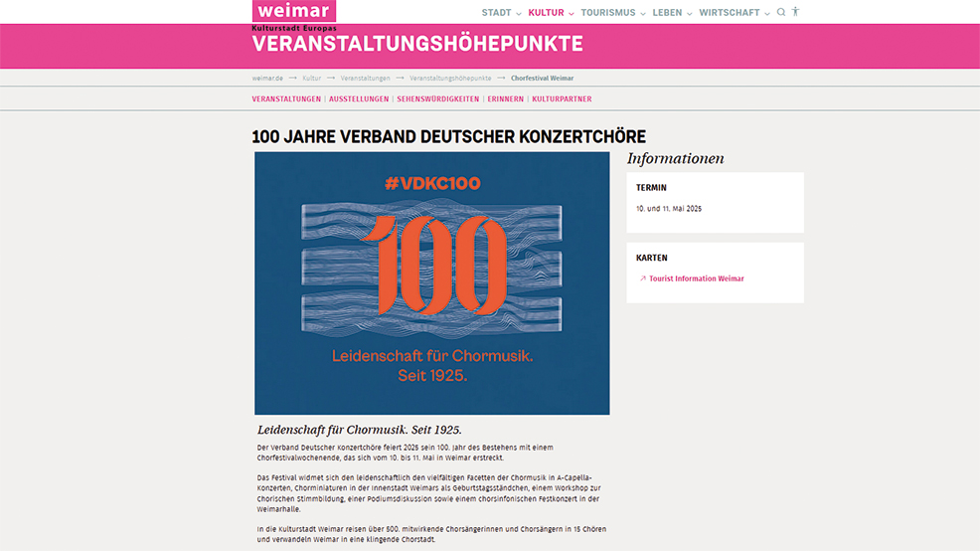Select the Erinnern submenu item
The image size is (980, 551).
pos(505,99)
